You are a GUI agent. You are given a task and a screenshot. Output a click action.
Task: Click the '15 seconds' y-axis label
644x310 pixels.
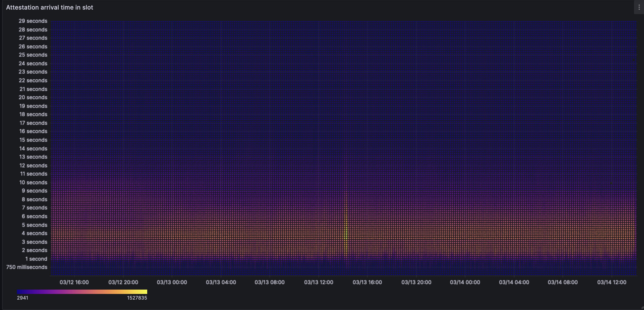click(x=33, y=140)
